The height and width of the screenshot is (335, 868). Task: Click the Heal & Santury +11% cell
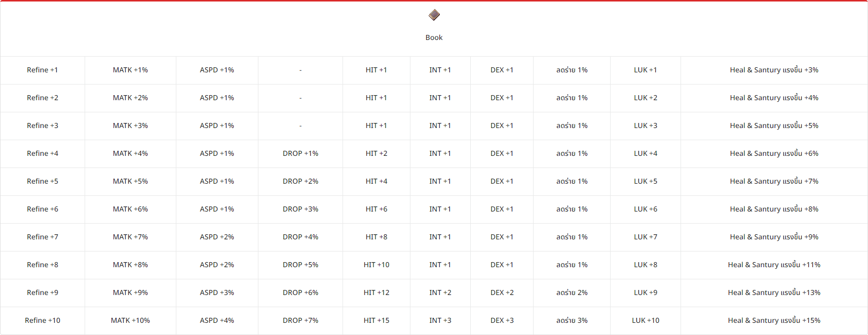774,265
